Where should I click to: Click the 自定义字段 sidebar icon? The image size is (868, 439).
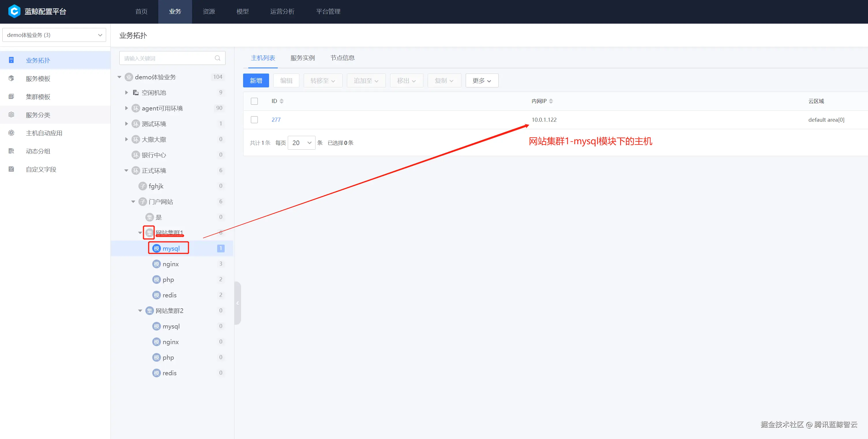pos(11,169)
